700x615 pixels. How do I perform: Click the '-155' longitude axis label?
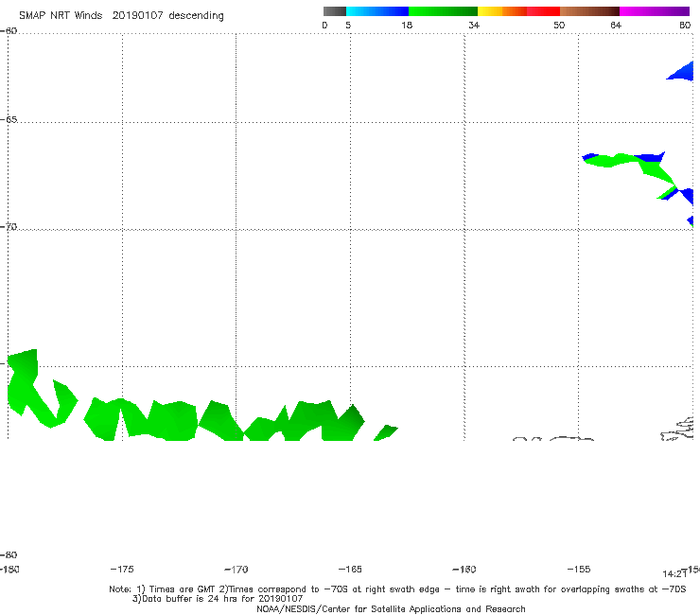tap(579, 569)
